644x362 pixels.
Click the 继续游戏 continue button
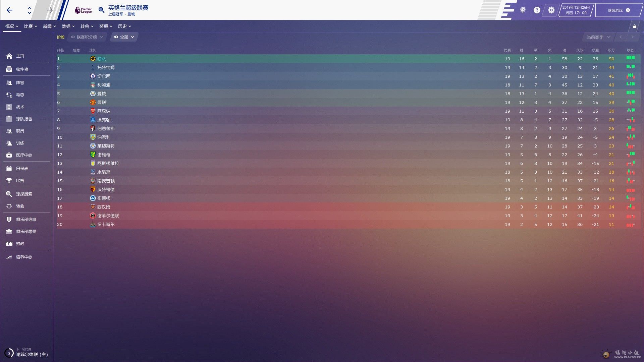click(x=618, y=10)
